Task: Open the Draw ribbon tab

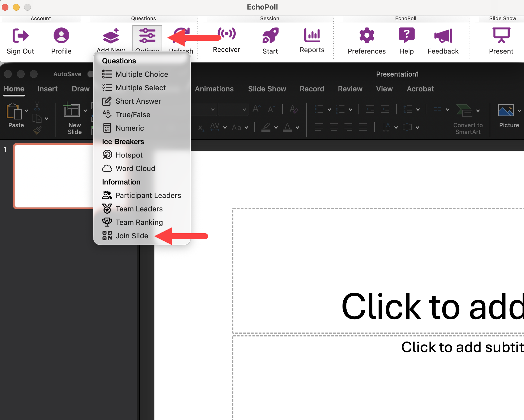Action: [81, 89]
